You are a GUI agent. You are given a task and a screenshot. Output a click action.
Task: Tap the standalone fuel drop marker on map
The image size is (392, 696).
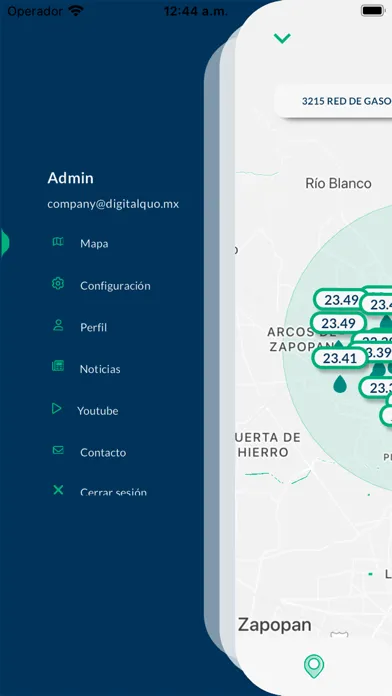[340, 384]
